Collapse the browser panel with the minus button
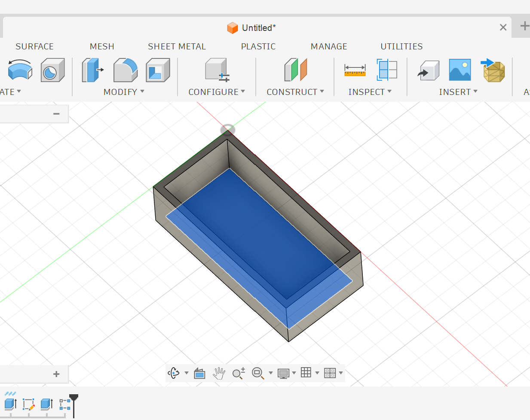The width and height of the screenshot is (530, 420). point(56,114)
